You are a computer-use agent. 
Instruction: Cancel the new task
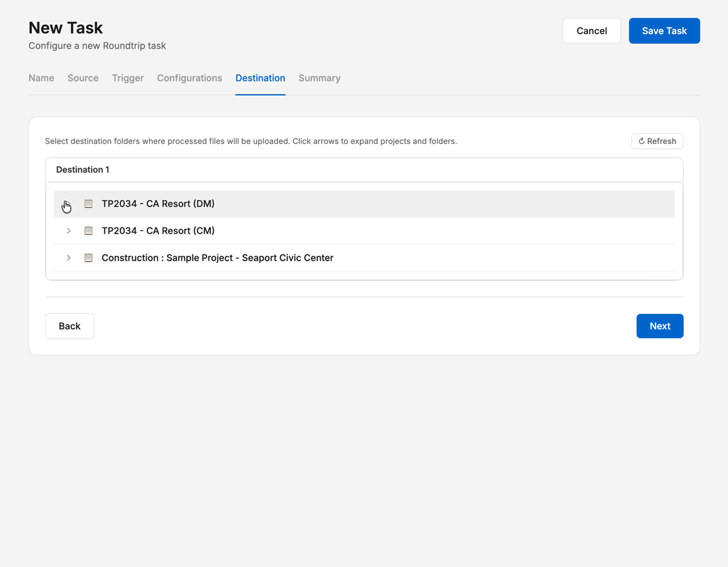pyautogui.click(x=591, y=31)
